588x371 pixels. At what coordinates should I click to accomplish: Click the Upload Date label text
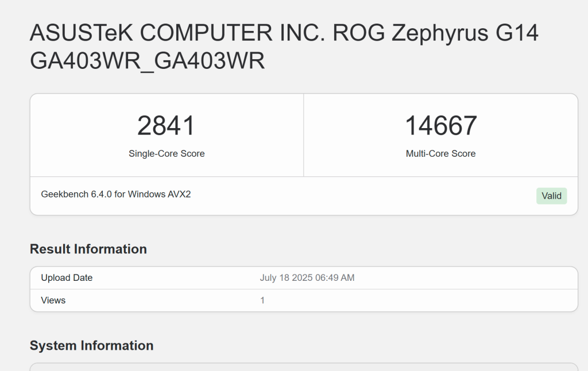66,277
